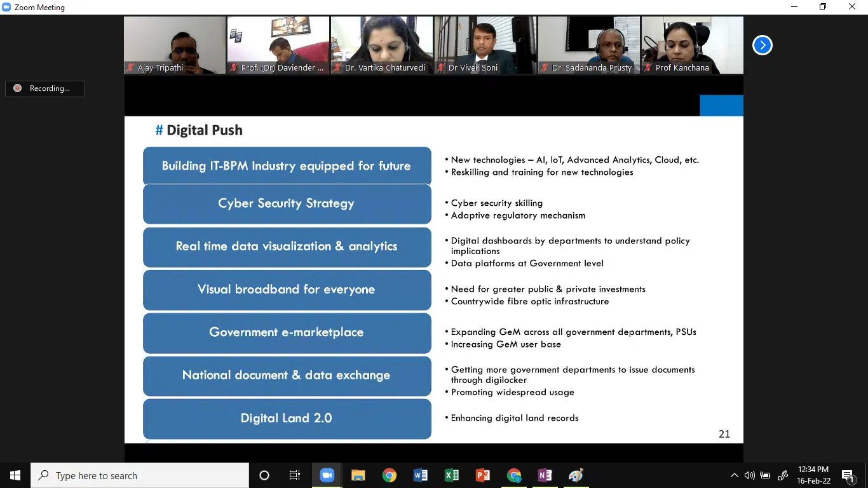Expand the hidden system tray icons
Image resolution: width=868 pixels, height=488 pixels.
735,475
